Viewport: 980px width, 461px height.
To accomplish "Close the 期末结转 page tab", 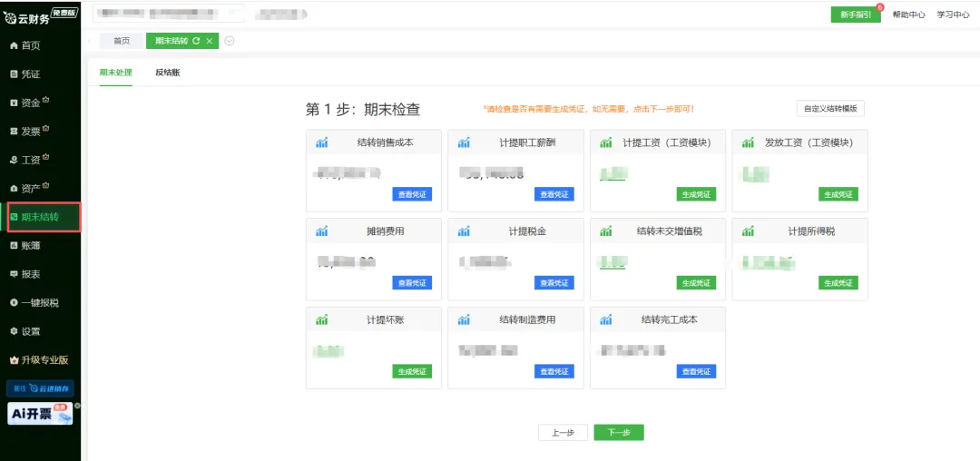I will click(x=210, y=41).
